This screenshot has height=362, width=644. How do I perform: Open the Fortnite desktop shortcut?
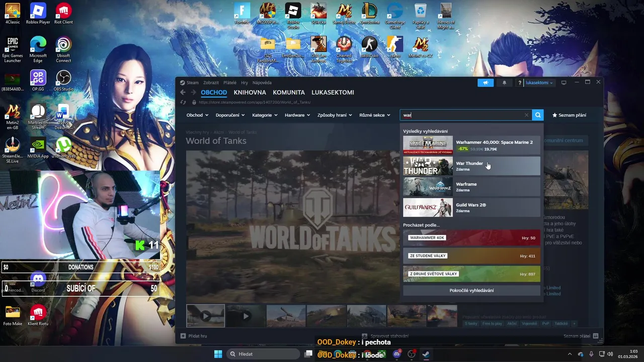(x=242, y=14)
